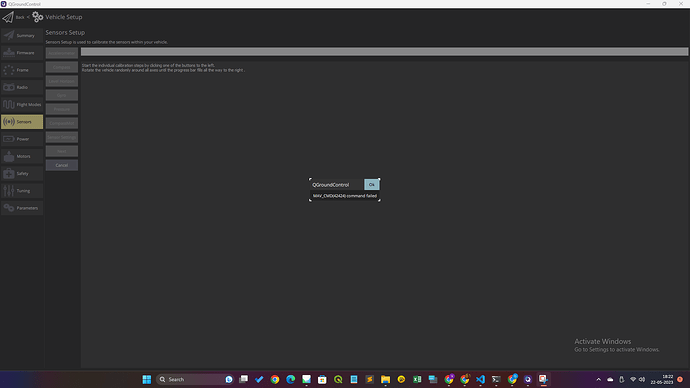Click the Compass calibration button

[x=62, y=67]
